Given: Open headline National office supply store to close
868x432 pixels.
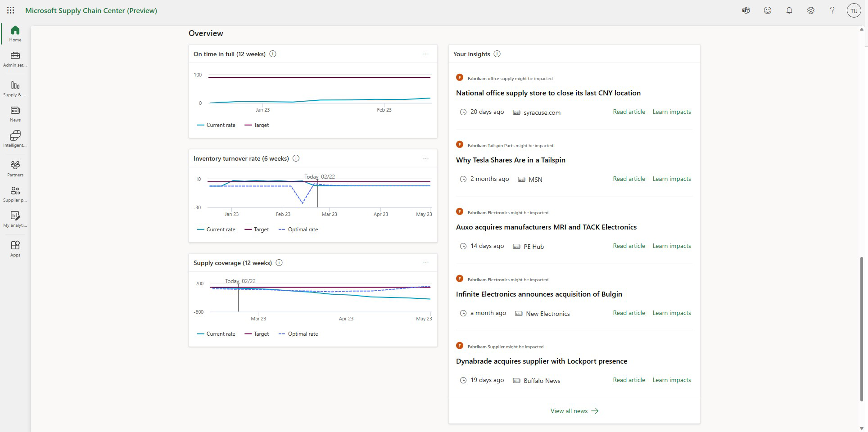Looking at the screenshot, I should click(548, 93).
